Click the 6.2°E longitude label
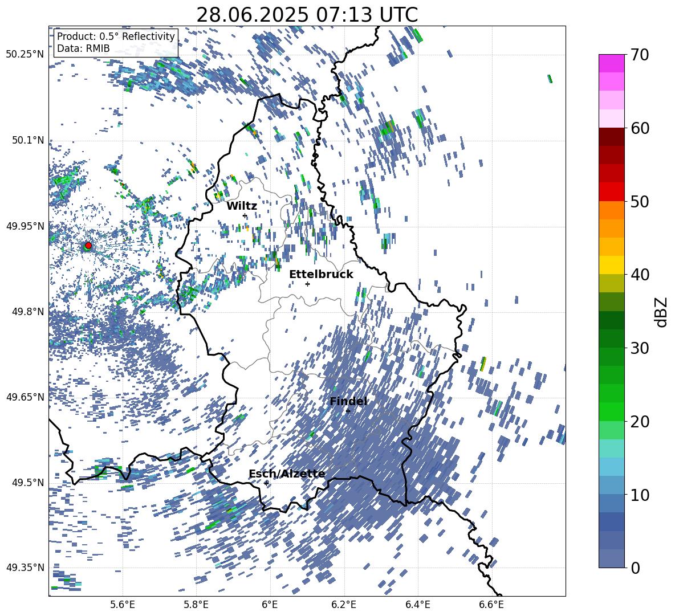The width and height of the screenshot is (675, 616). (344, 605)
